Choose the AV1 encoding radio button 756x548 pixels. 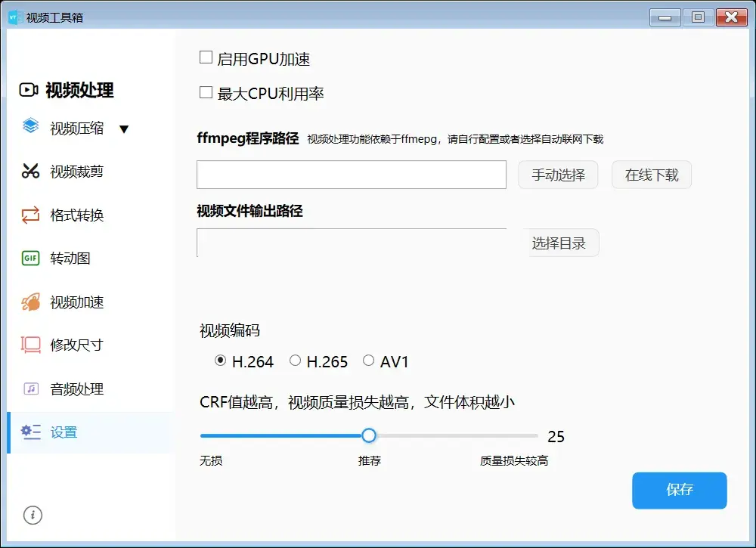point(368,361)
